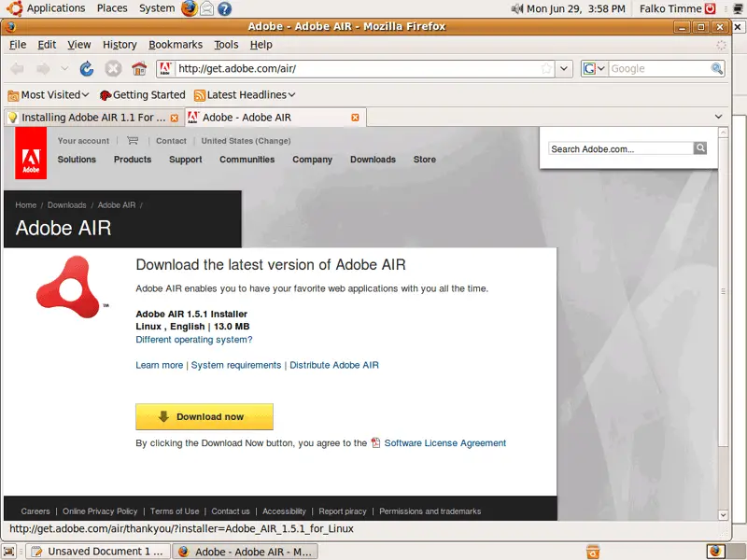Click the back navigation arrow

point(17,69)
